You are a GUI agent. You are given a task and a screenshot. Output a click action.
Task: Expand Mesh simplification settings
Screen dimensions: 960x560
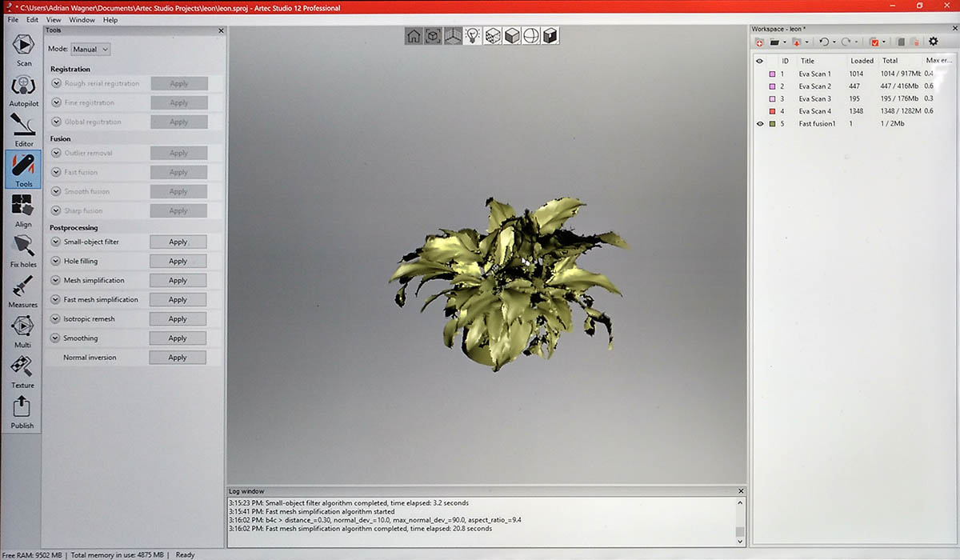point(56,280)
